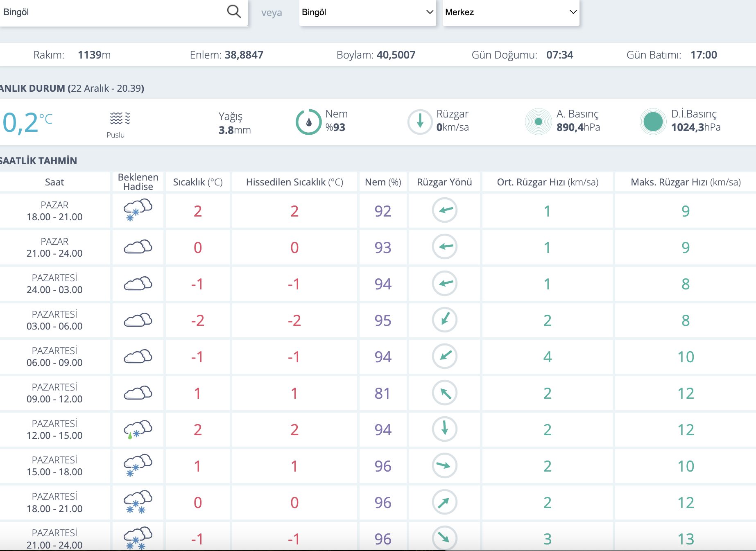This screenshot has height=551, width=756.
Task: Open the Bingöl province dropdown
Action: [367, 12]
